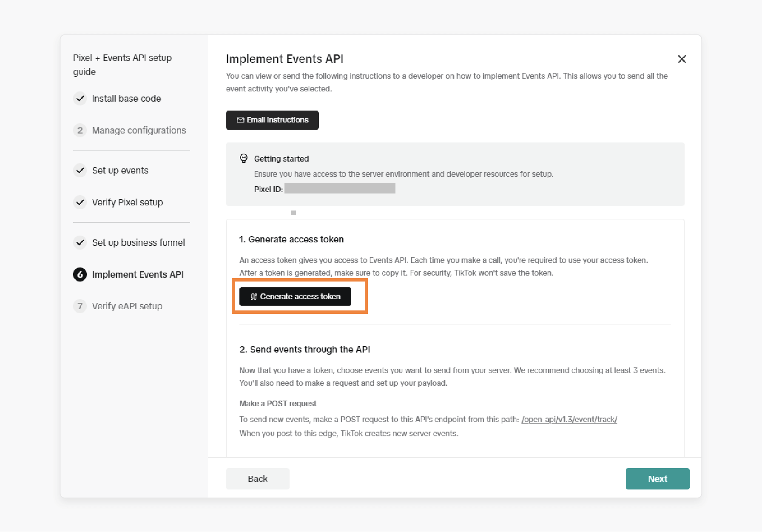Screen dimensions: 762x532
Task: Click 'Pixel + Events API setup guide' title
Action: click(x=122, y=65)
